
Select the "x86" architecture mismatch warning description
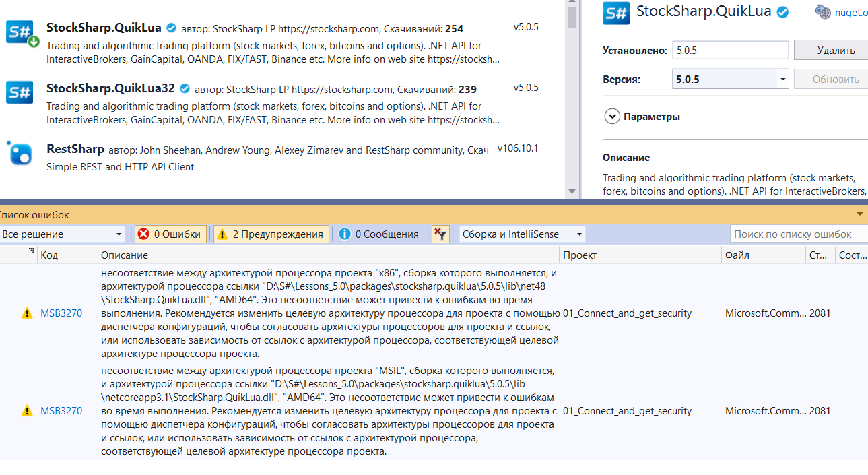tap(330, 313)
